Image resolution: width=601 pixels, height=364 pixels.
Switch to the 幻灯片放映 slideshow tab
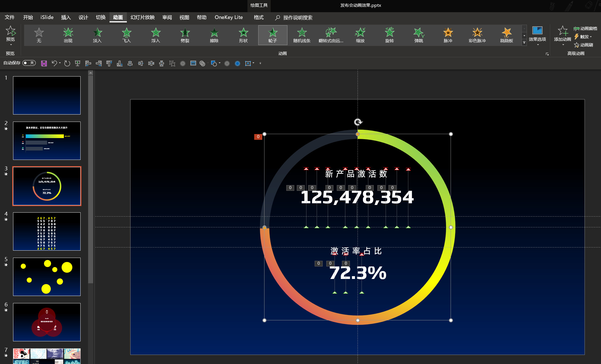point(142,17)
